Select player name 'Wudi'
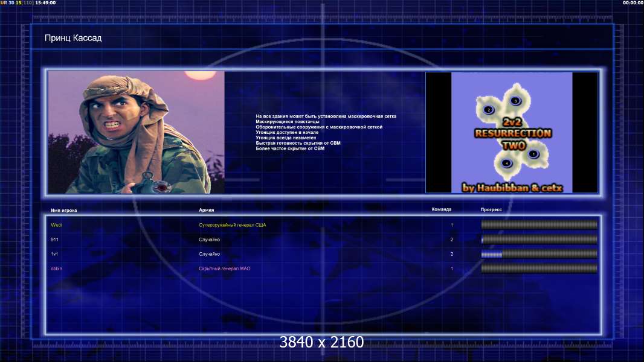Screen dimensions: 644x362 coord(56,225)
